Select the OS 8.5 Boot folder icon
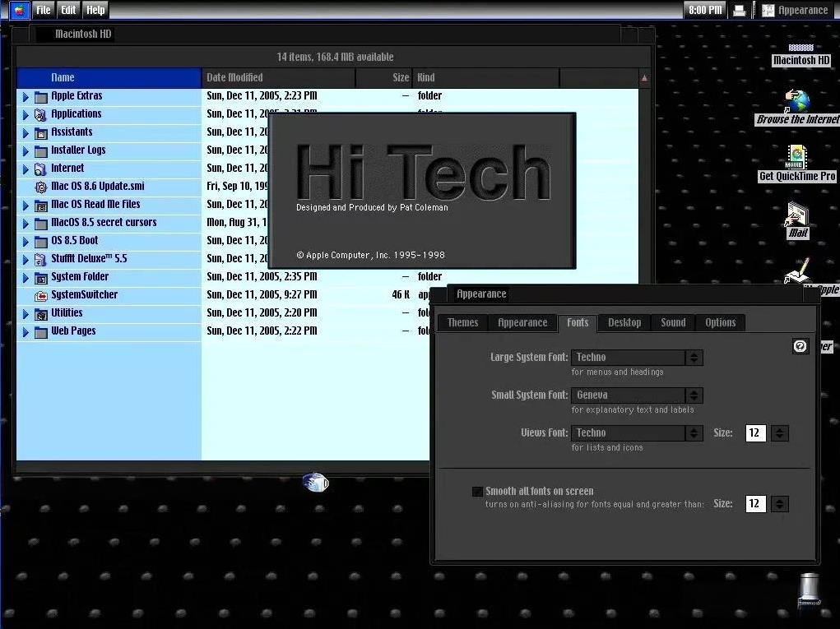 [x=40, y=242]
